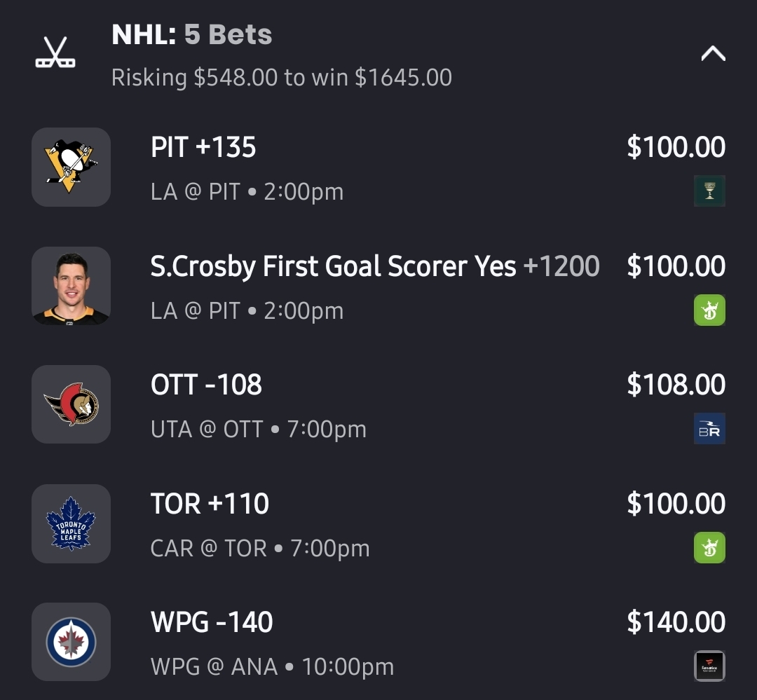Select the TOR +110 bet

click(210, 505)
